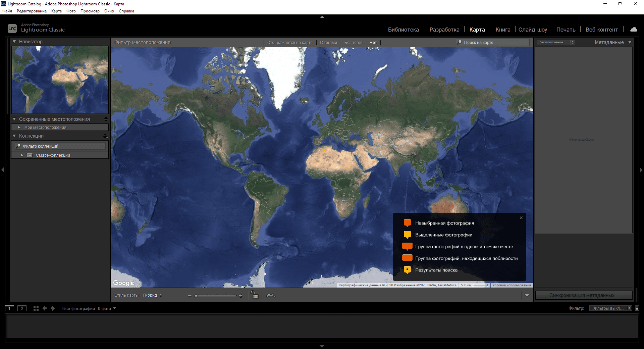Click the Google logo on map
This screenshot has width=644, height=349.
point(123,283)
